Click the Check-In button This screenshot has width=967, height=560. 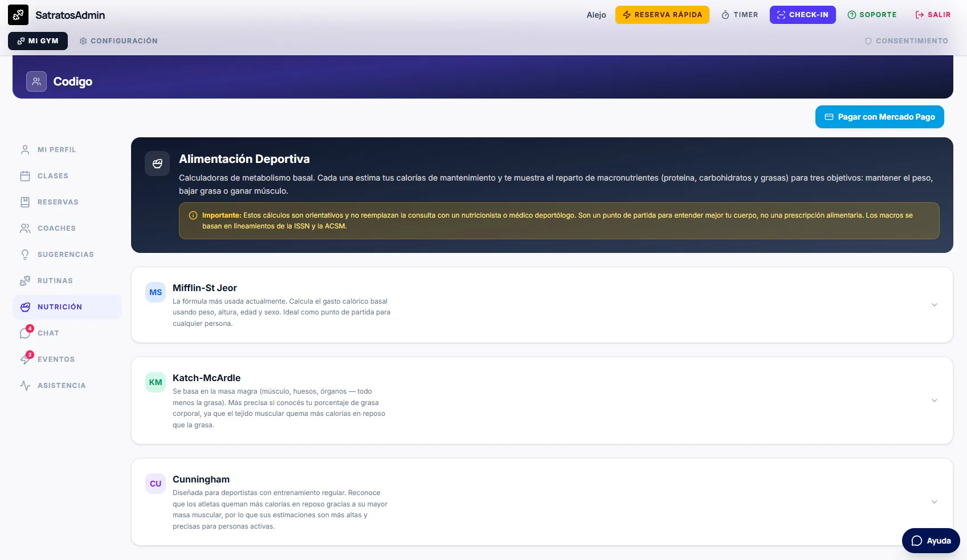(x=802, y=15)
